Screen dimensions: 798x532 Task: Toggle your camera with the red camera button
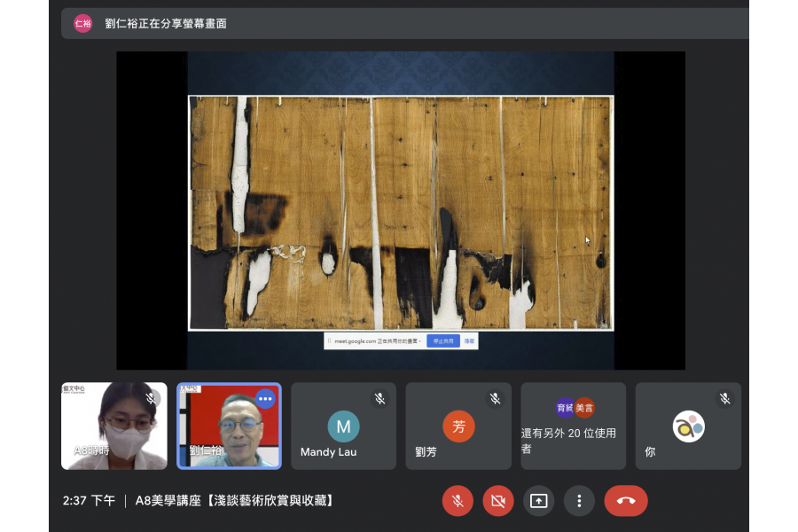pyautogui.click(x=497, y=501)
